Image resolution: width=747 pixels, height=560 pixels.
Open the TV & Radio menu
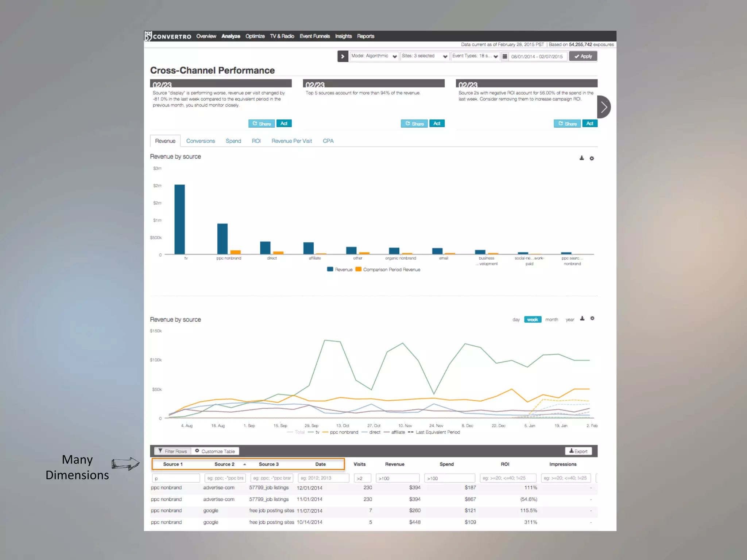click(282, 36)
